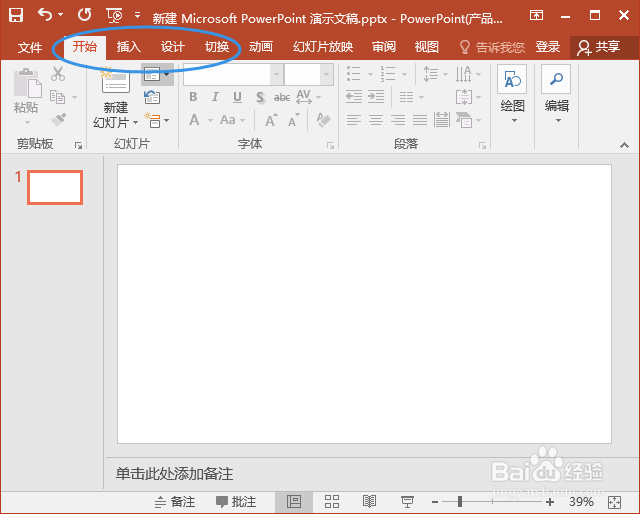Viewport: 640px width, 514px height.
Task: Open Ribbon Display Options button
Action: pyautogui.click(x=536, y=16)
